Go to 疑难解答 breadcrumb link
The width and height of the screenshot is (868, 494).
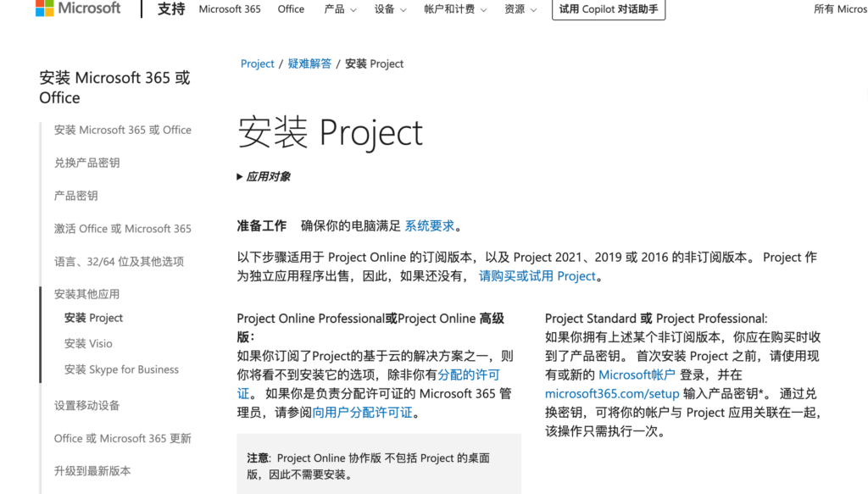point(309,64)
